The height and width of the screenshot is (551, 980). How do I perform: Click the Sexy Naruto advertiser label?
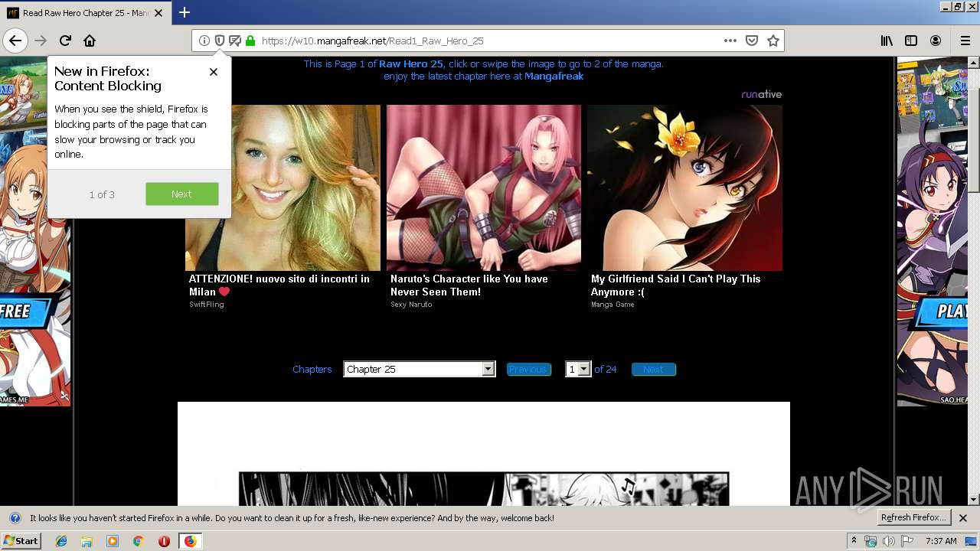pyautogui.click(x=411, y=305)
